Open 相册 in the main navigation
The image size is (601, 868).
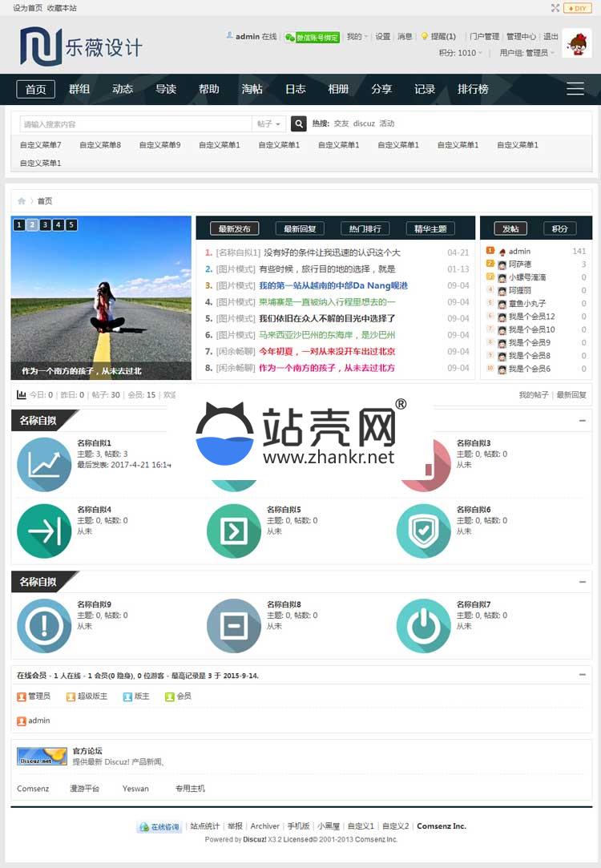click(338, 89)
